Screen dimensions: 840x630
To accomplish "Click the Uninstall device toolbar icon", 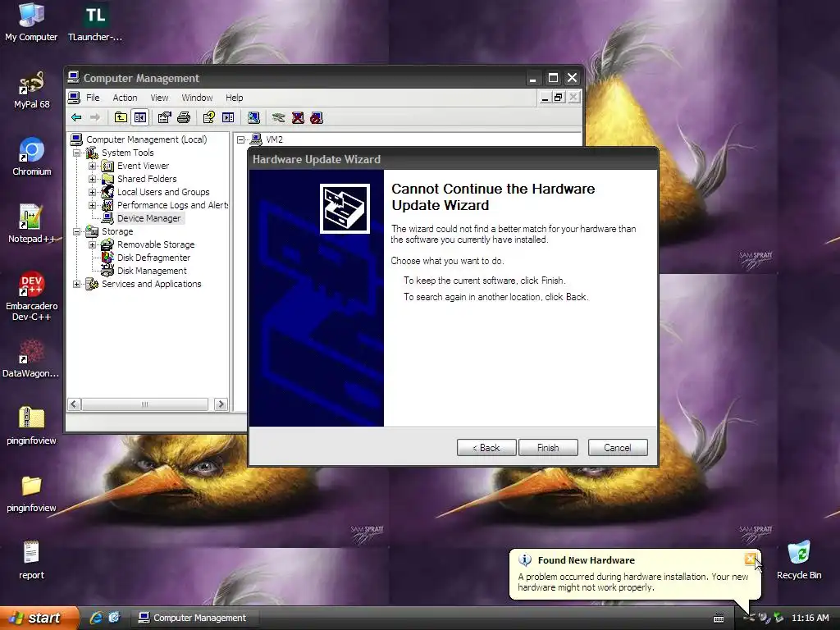I will click(x=298, y=117).
